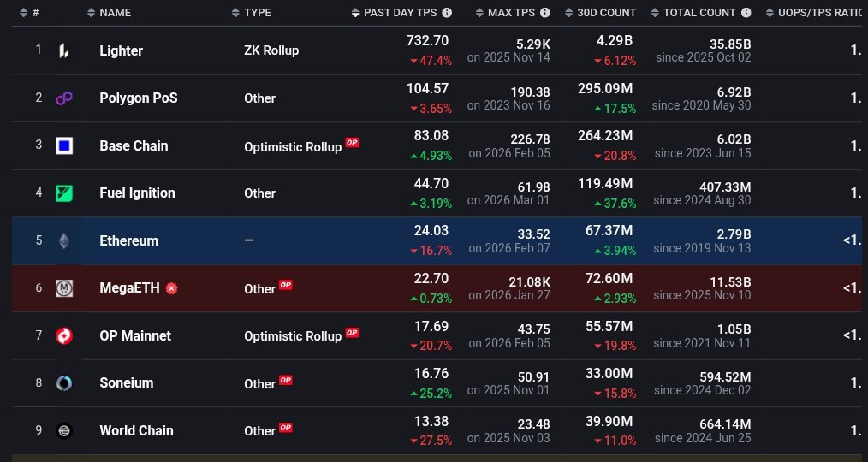Sort the table by Type column
The image size is (868, 462).
252,13
